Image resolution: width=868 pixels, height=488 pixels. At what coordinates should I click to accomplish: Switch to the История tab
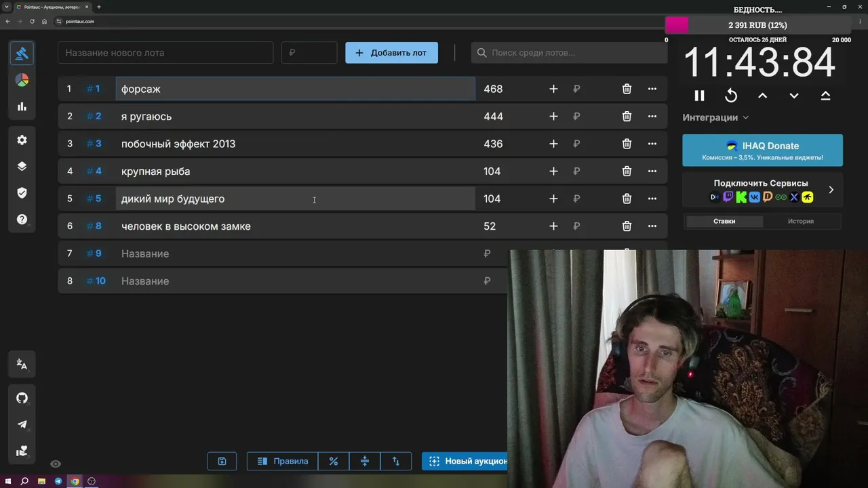(x=801, y=221)
